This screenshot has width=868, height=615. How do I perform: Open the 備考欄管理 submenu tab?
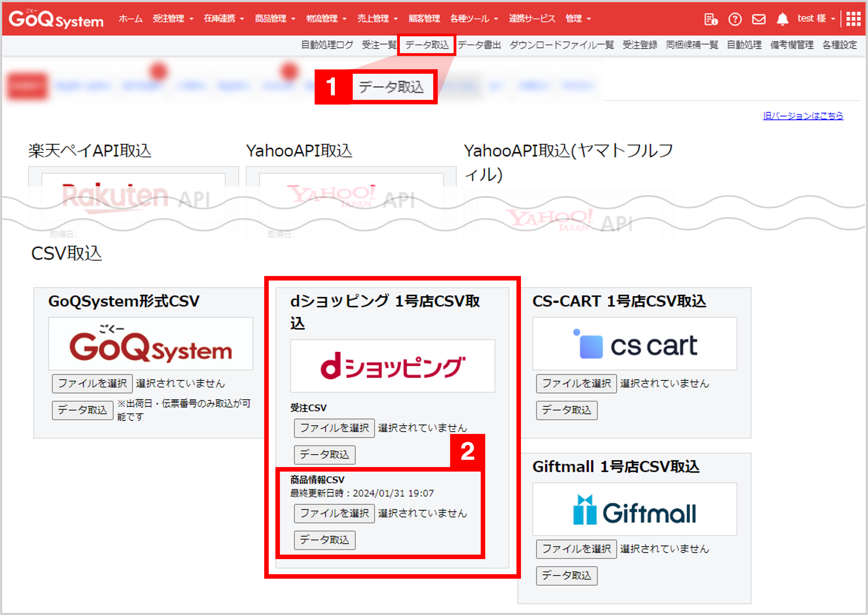point(792,45)
